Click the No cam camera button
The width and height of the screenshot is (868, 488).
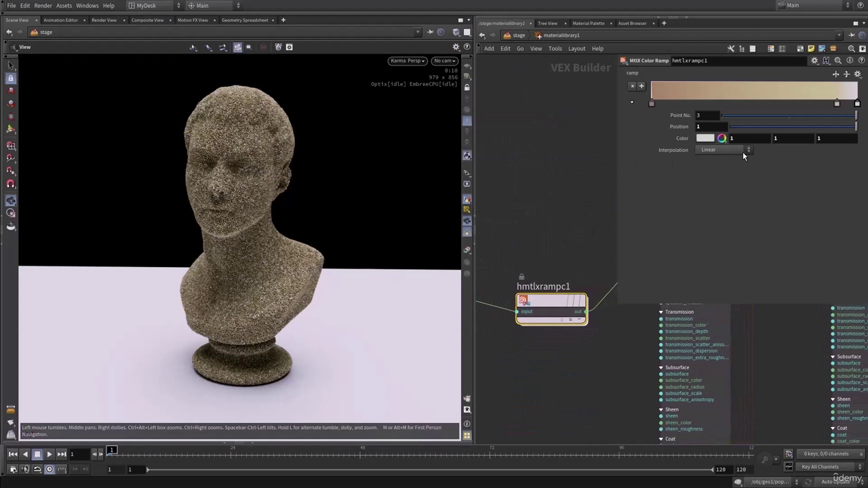click(x=444, y=61)
